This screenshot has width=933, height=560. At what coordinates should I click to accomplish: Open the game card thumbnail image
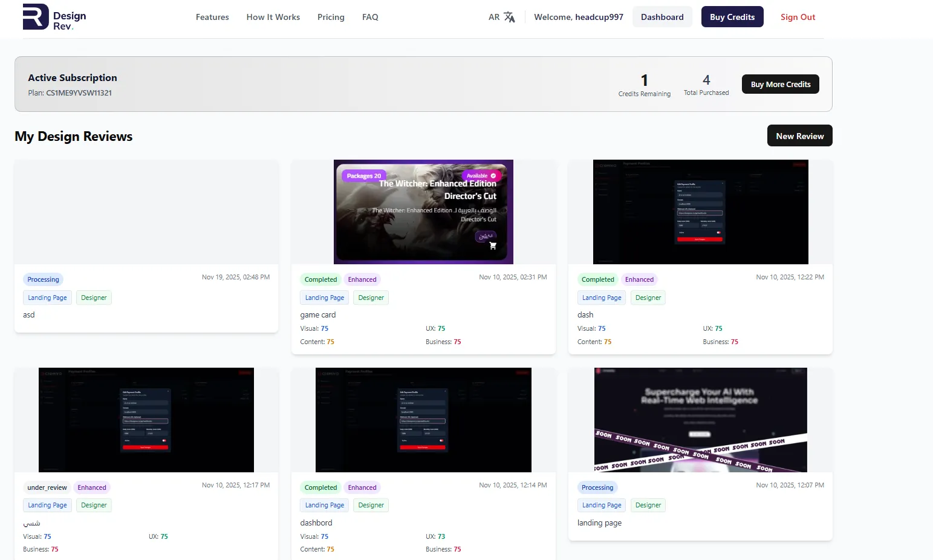pos(423,212)
